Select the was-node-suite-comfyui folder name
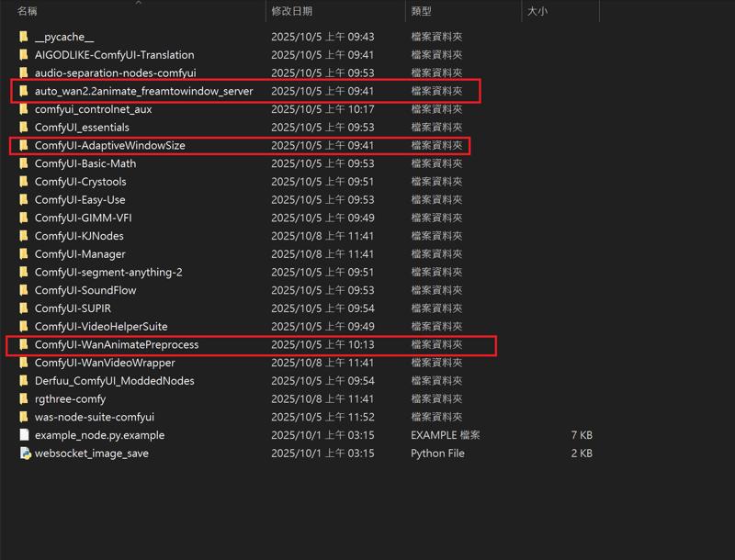The width and height of the screenshot is (735, 560). pos(95,417)
